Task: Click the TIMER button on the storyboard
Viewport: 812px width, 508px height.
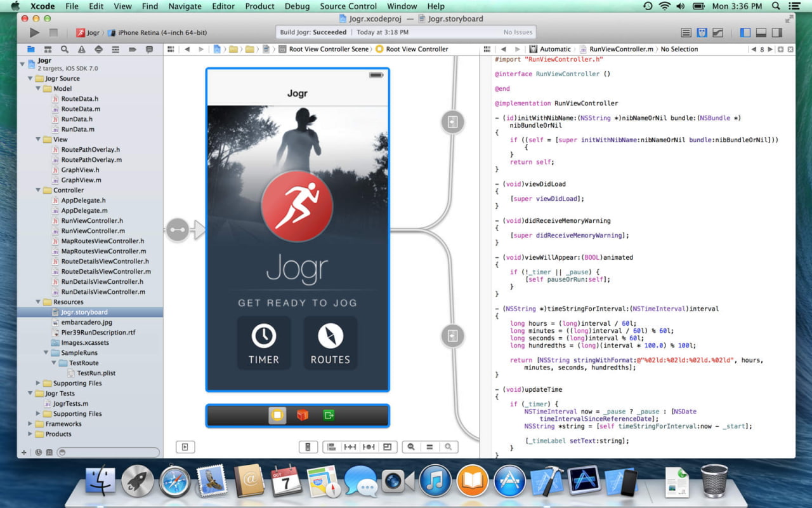Action: click(264, 343)
